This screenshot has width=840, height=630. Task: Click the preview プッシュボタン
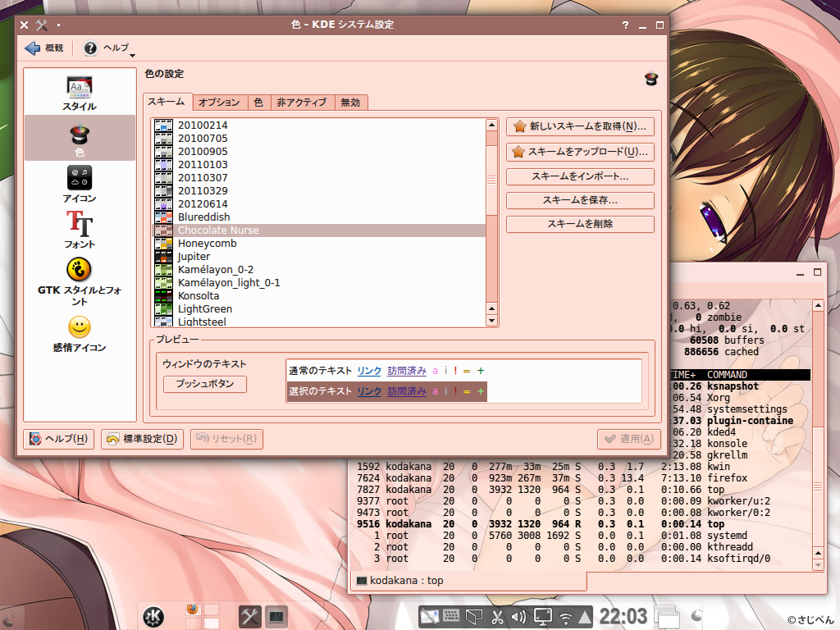point(205,384)
